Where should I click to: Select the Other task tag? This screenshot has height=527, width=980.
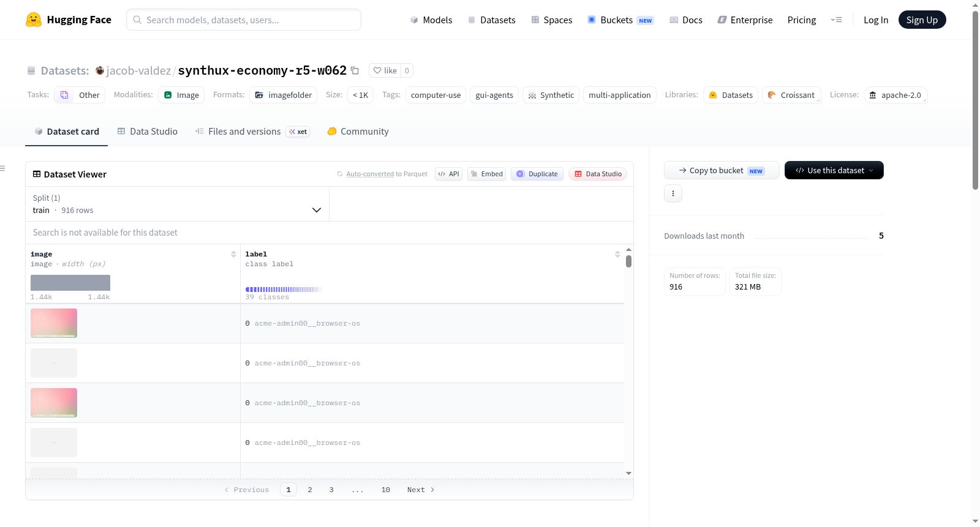pyautogui.click(x=80, y=95)
